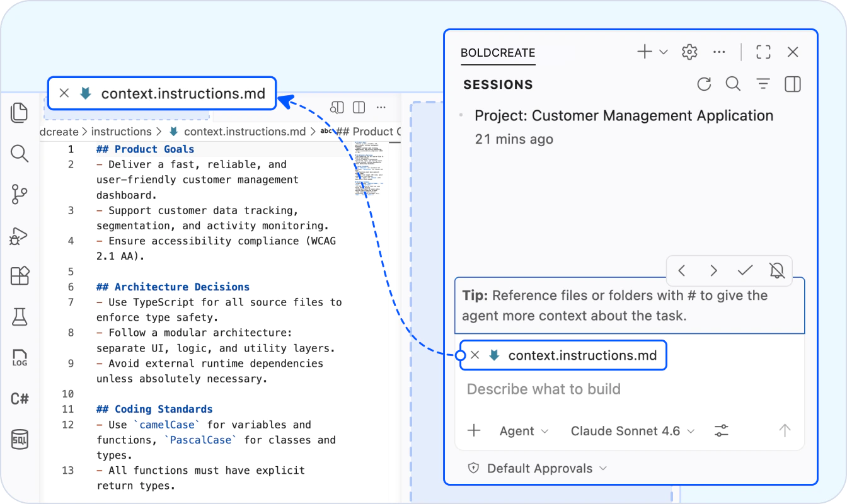Maximize the BoldCreate panel to full screen

[763, 52]
